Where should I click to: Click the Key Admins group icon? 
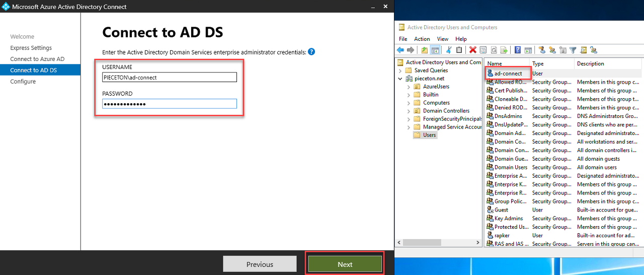click(490, 219)
